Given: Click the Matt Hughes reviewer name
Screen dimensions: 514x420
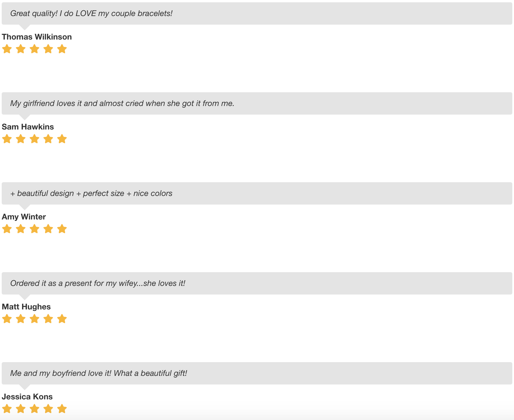Looking at the screenshot, I should 26,307.
